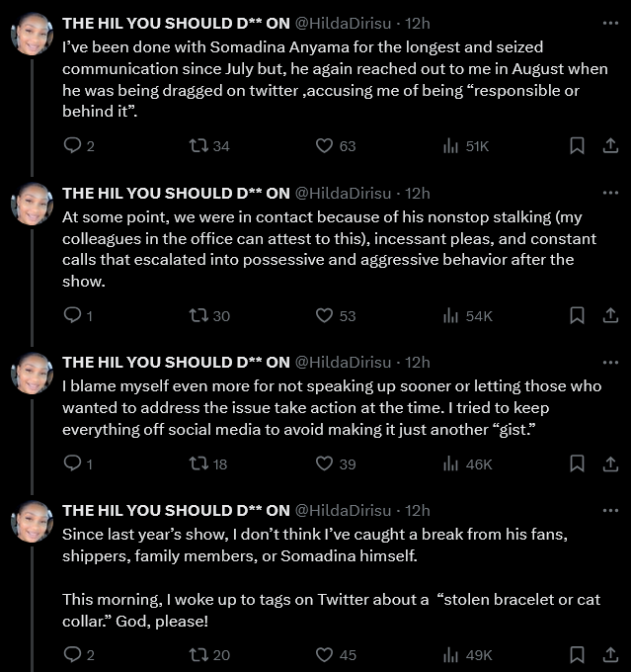Open more options on first tweet

tap(610, 23)
